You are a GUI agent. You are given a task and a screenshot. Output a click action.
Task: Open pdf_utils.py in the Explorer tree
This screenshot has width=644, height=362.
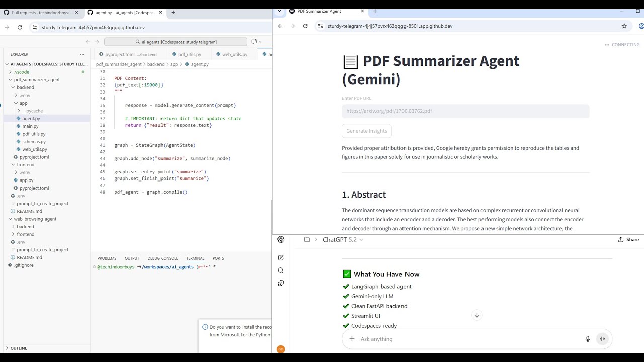(34, 134)
